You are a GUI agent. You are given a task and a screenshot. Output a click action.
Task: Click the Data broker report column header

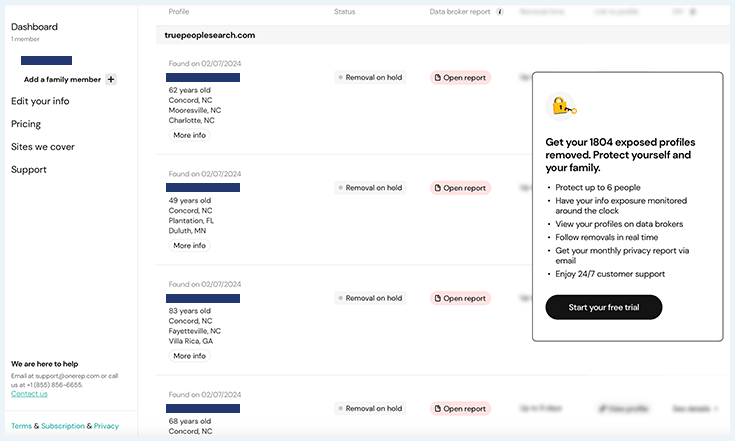click(460, 12)
